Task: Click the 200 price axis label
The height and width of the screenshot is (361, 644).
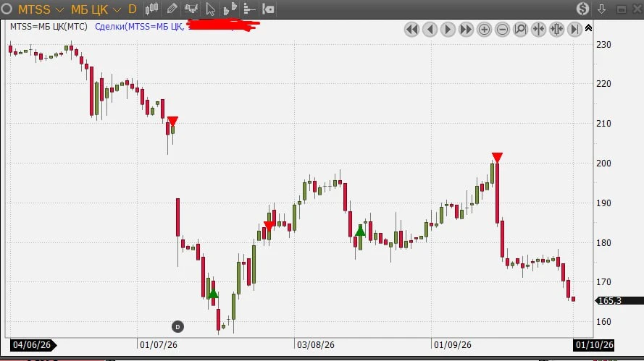Action: point(603,163)
